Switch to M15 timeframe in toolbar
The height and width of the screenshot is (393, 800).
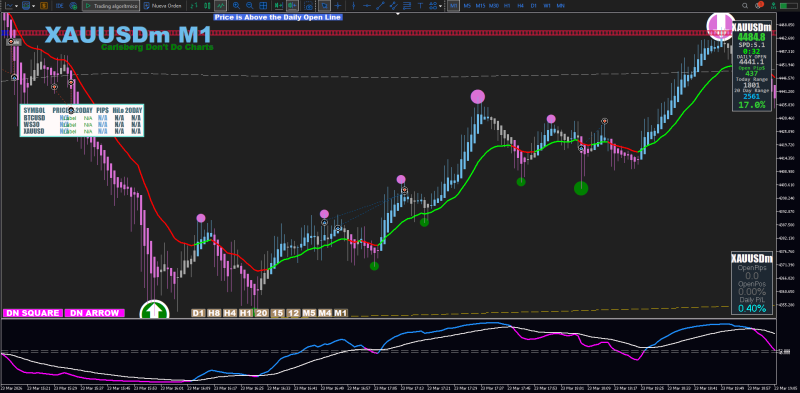coord(480,6)
